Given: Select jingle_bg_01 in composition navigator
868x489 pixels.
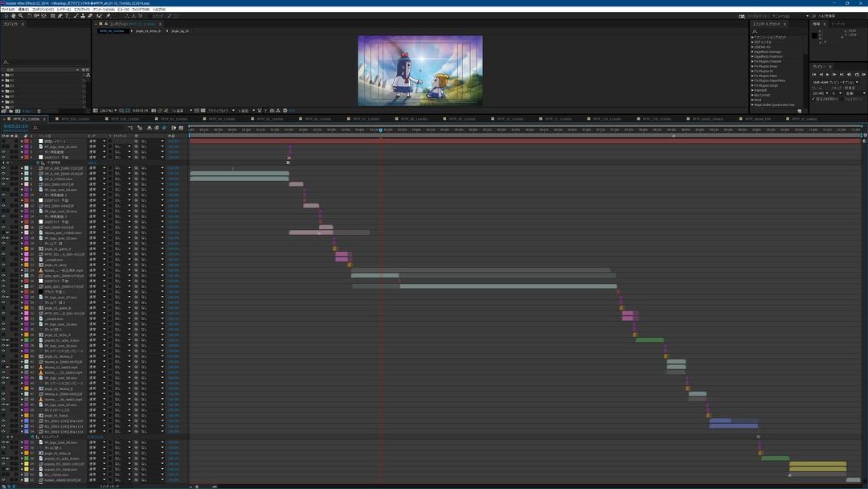Looking at the screenshot, I should pos(180,31).
